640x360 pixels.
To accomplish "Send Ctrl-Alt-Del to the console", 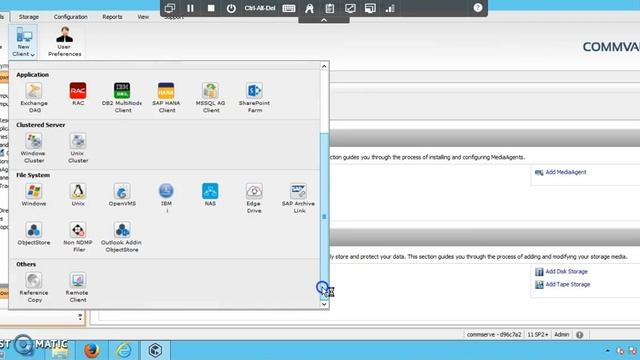I will 260,8.
